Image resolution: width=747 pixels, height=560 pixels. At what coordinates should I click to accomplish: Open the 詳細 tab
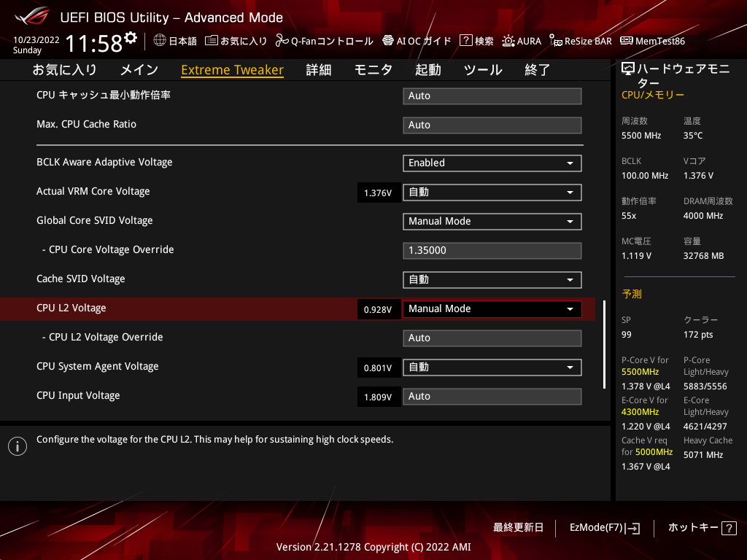319,70
